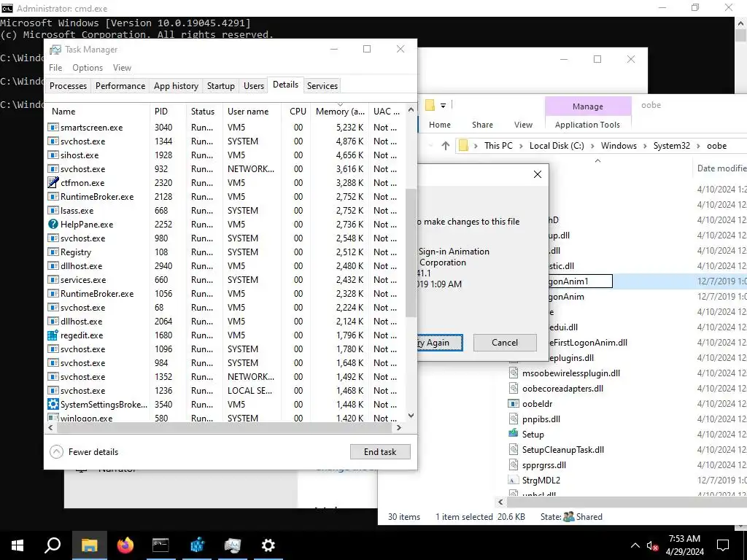Select the oobecoreadapters.dll file
The image size is (747, 560).
coord(562,388)
